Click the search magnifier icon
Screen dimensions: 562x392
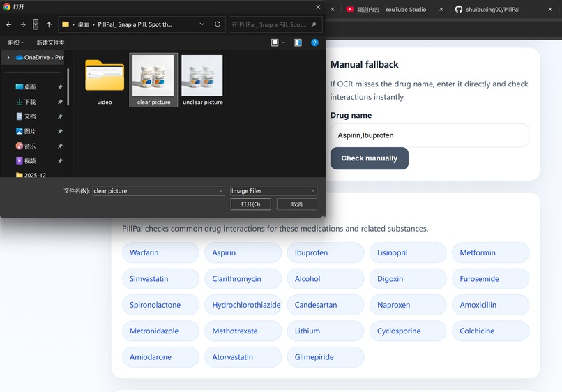pyautogui.click(x=314, y=24)
